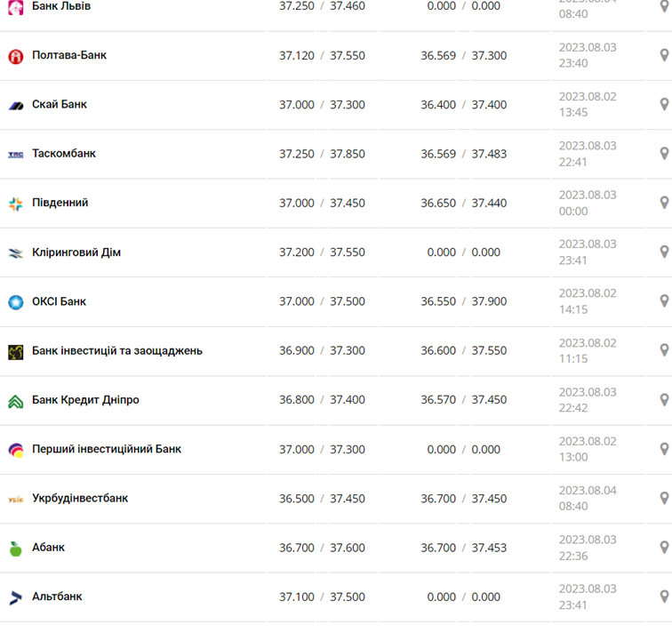
Task: Click the ОКСІ Банк logo icon
Action: tap(15, 302)
